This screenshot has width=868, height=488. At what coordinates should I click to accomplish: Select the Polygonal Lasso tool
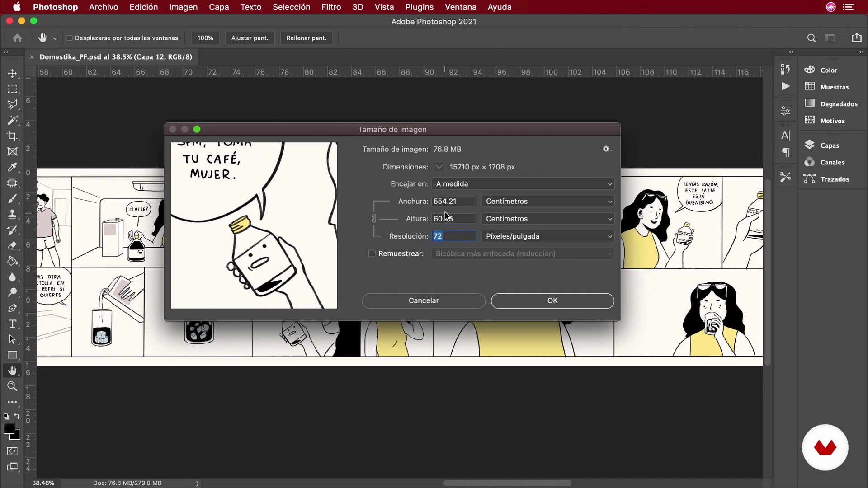point(12,104)
